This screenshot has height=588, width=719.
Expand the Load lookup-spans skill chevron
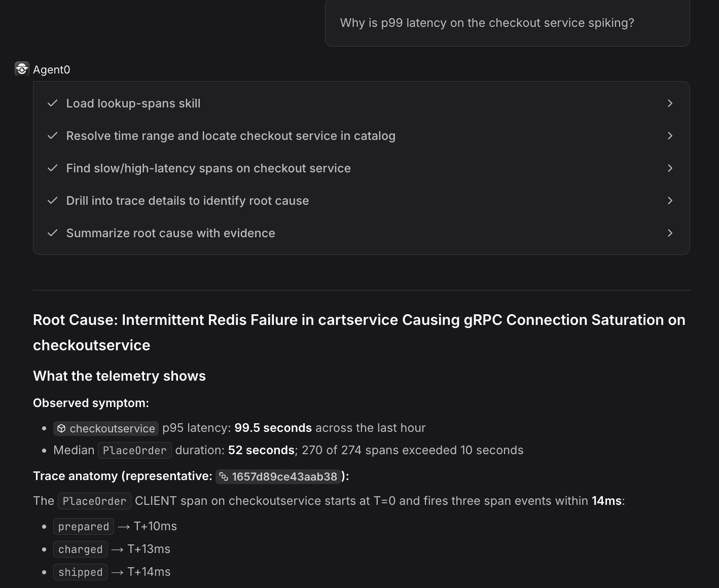point(670,103)
